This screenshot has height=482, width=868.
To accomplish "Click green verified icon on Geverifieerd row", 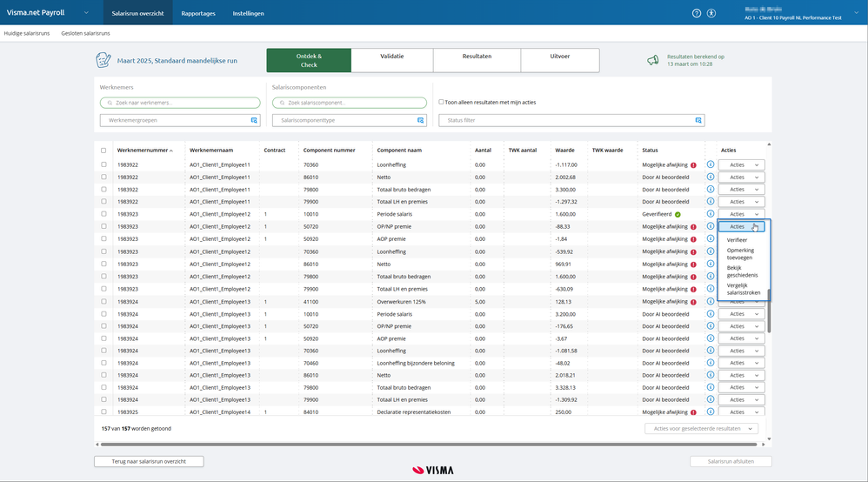I will pyautogui.click(x=678, y=214).
